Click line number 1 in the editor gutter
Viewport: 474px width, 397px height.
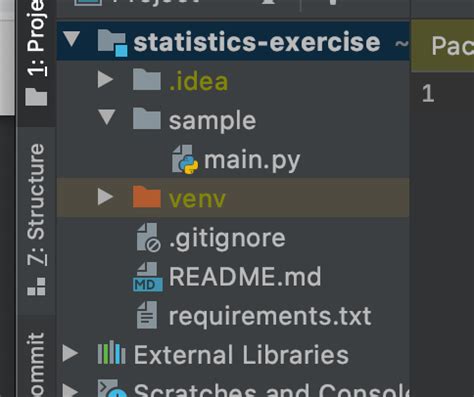(x=428, y=94)
